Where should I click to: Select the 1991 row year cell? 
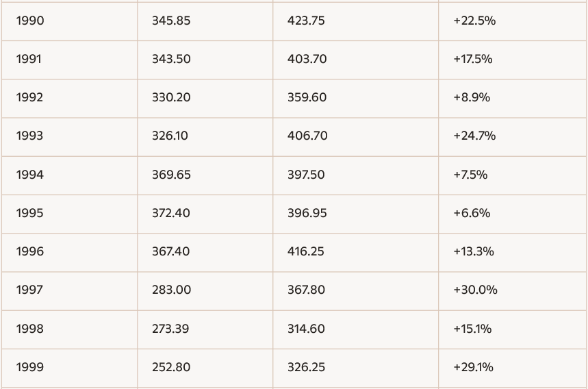29,59
